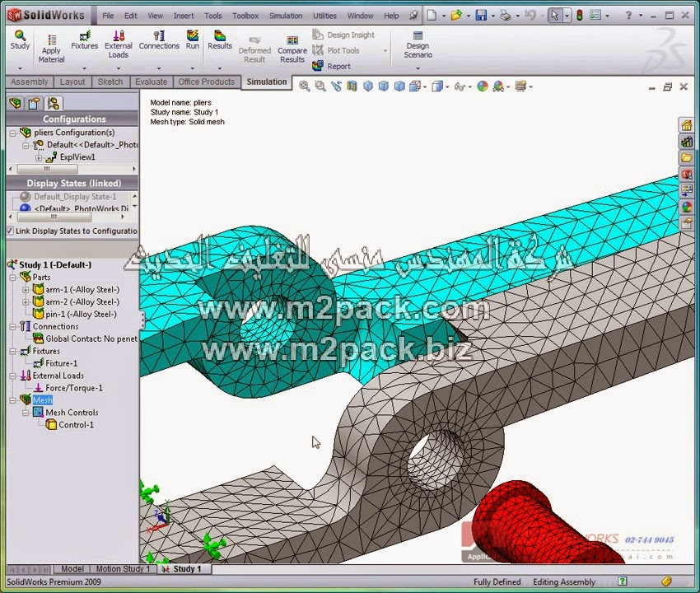Run the simulation study
This screenshot has width=700, height=593.
click(193, 40)
